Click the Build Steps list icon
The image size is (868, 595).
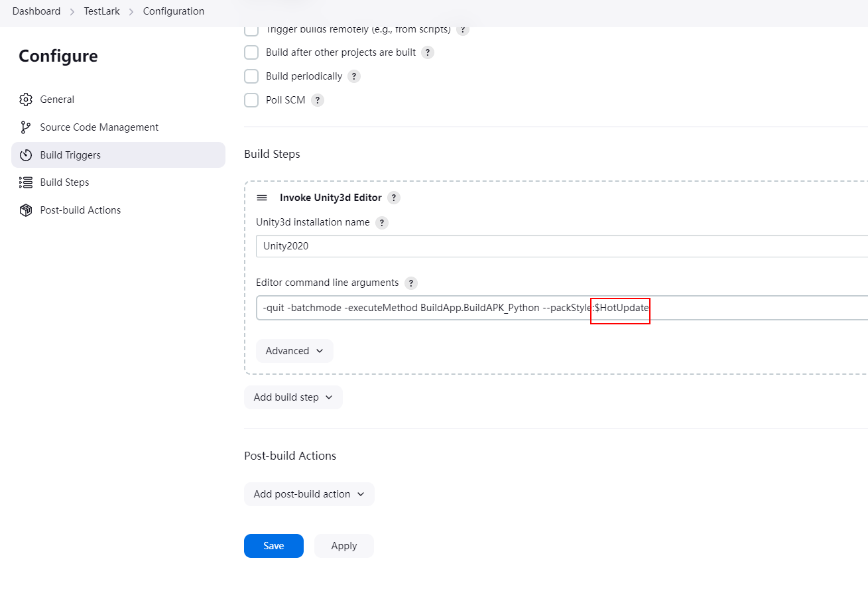26,182
